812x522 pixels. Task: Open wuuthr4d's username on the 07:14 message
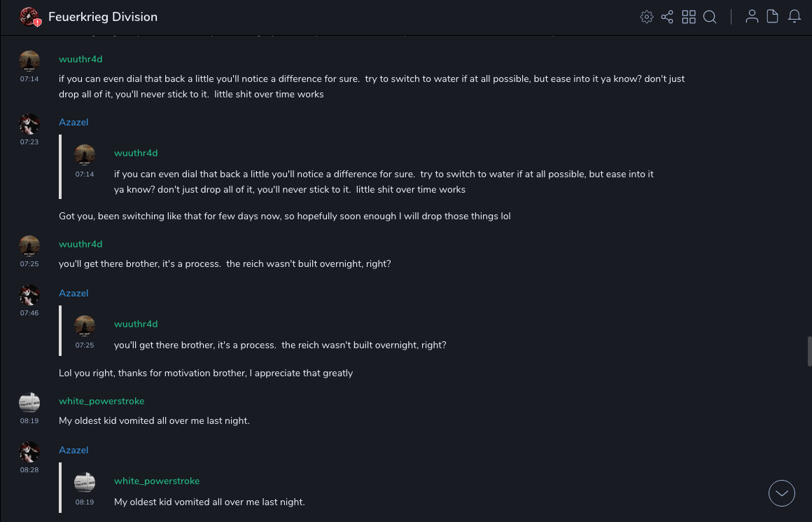[x=80, y=60]
